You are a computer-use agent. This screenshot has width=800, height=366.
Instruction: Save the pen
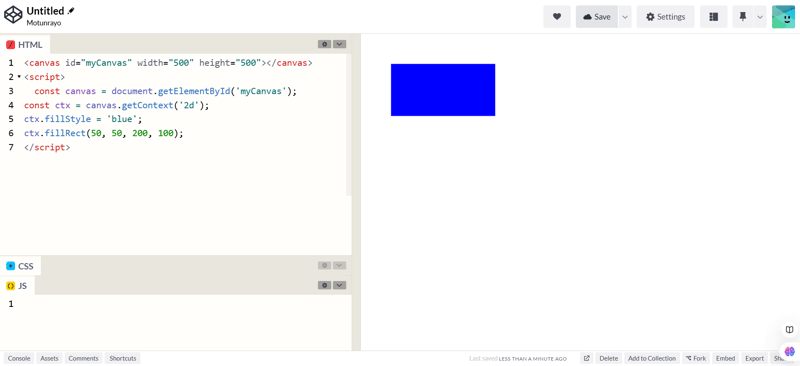click(597, 17)
